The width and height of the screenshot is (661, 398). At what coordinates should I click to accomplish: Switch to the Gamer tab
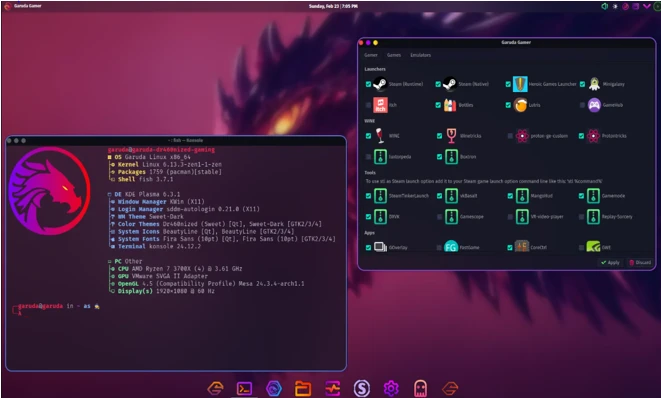tap(371, 55)
